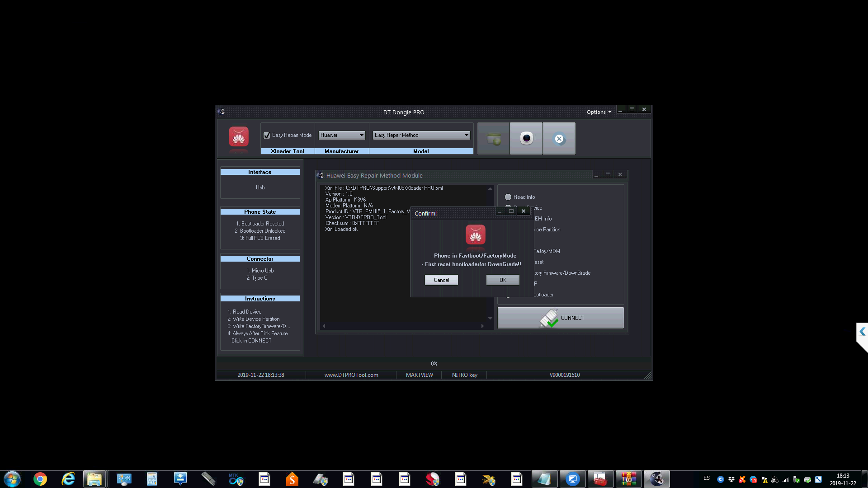
Task: Open the Options menu
Action: click(599, 112)
